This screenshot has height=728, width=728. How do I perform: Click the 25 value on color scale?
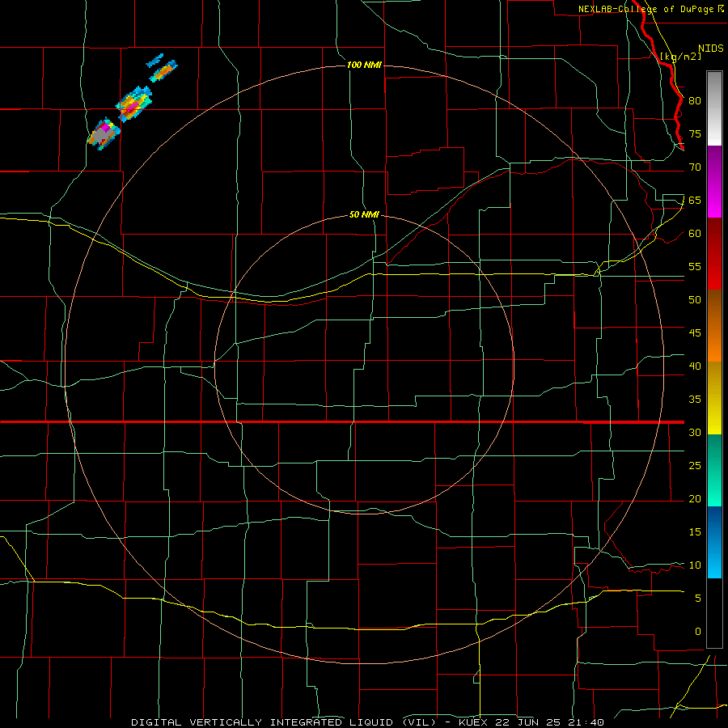(695, 465)
